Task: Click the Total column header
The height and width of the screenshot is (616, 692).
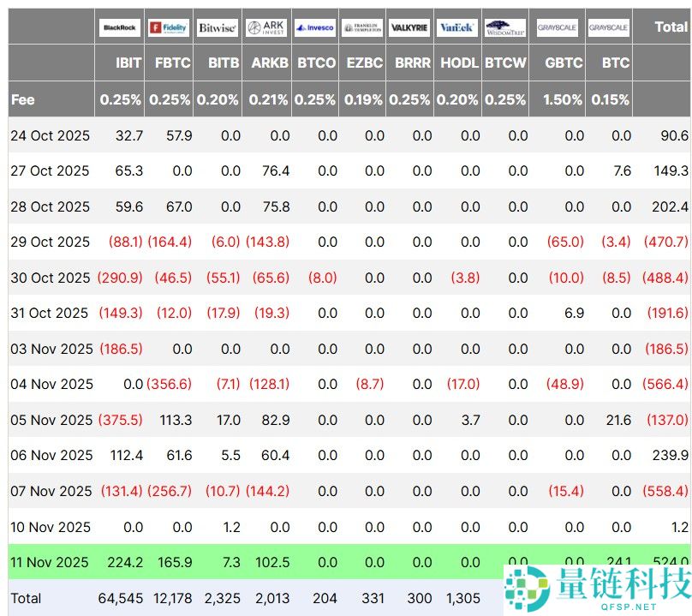Action: point(671,27)
